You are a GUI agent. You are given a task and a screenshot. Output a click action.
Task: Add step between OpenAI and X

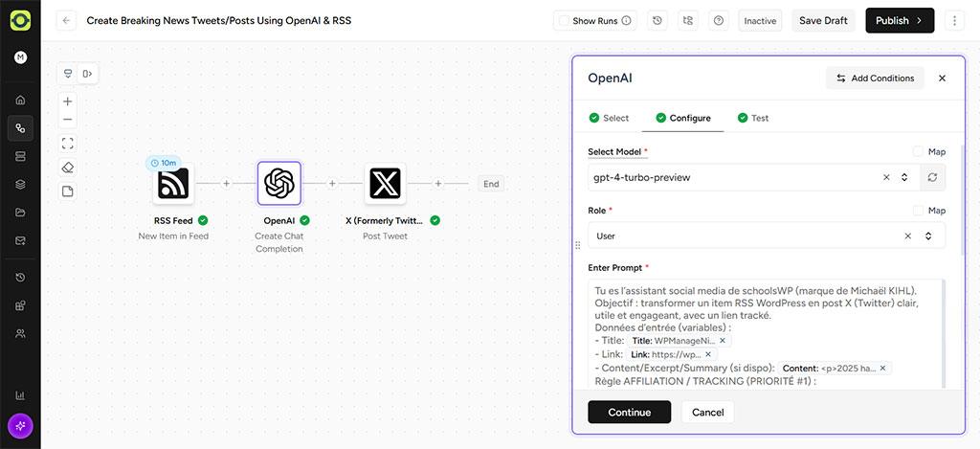click(x=332, y=184)
